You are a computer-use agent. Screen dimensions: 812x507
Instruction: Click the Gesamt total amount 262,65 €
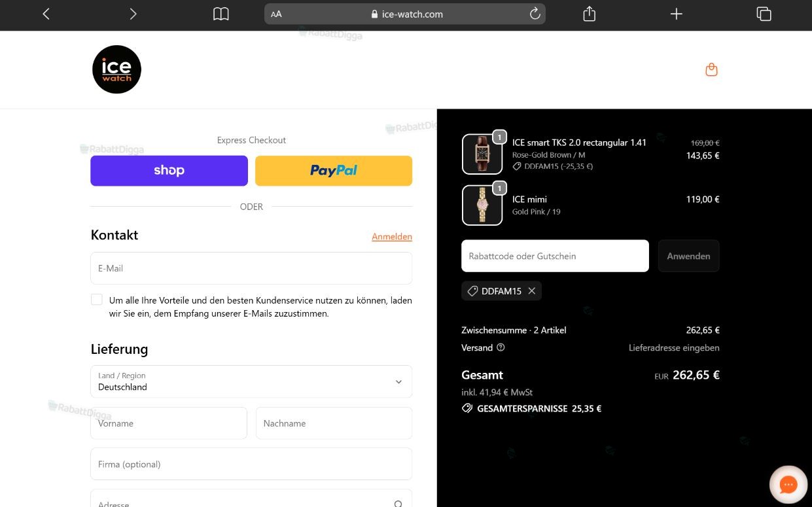click(x=696, y=375)
